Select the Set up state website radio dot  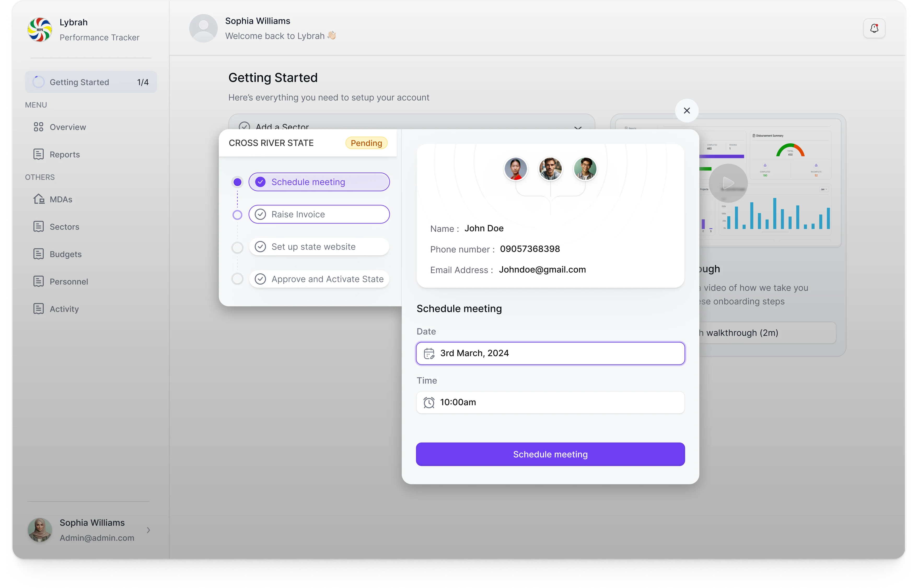tap(237, 248)
